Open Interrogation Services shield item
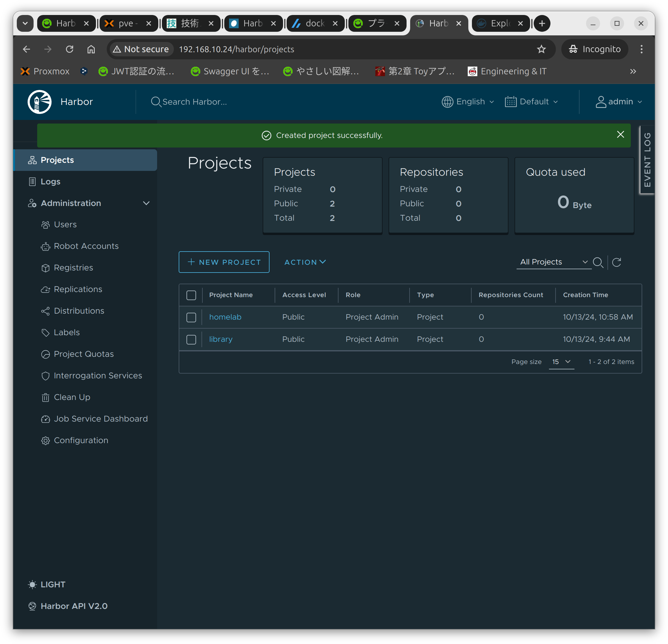This screenshot has width=668, height=644. (97, 375)
